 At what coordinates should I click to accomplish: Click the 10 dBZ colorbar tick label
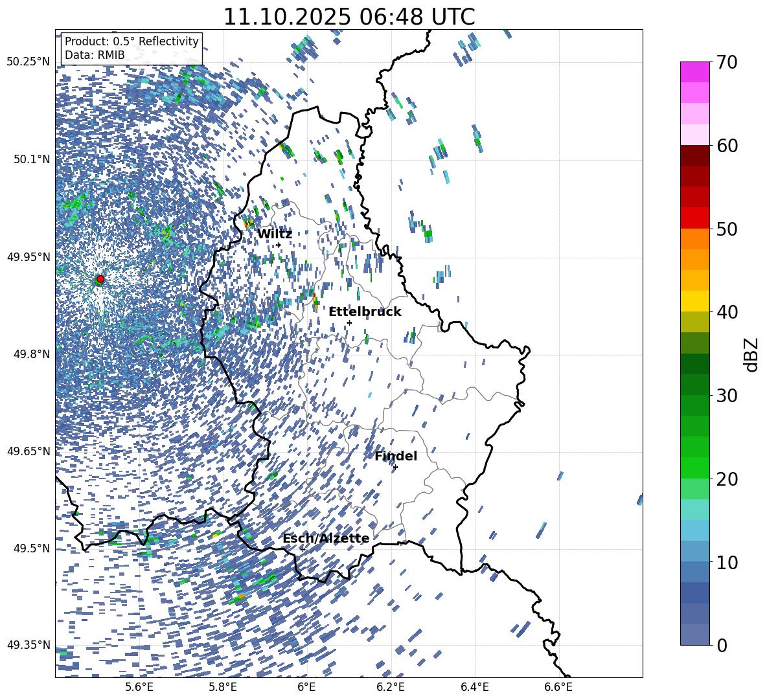coord(727,562)
